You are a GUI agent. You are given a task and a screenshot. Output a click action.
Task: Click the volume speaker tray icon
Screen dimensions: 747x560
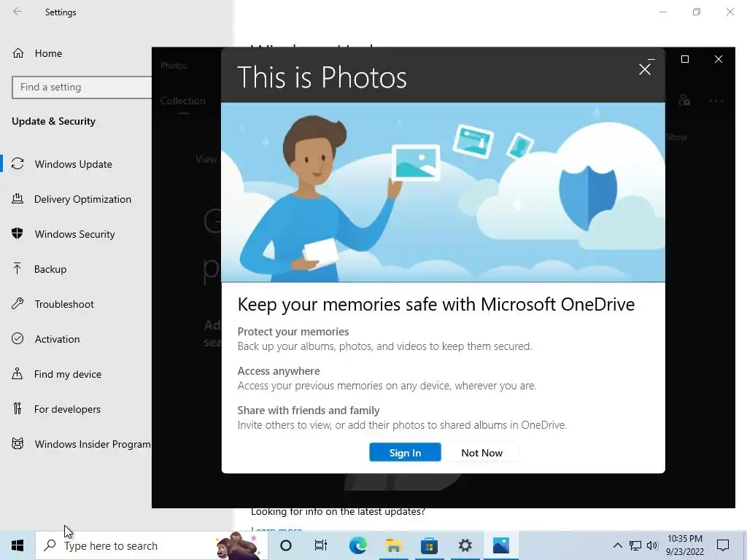[652, 545]
